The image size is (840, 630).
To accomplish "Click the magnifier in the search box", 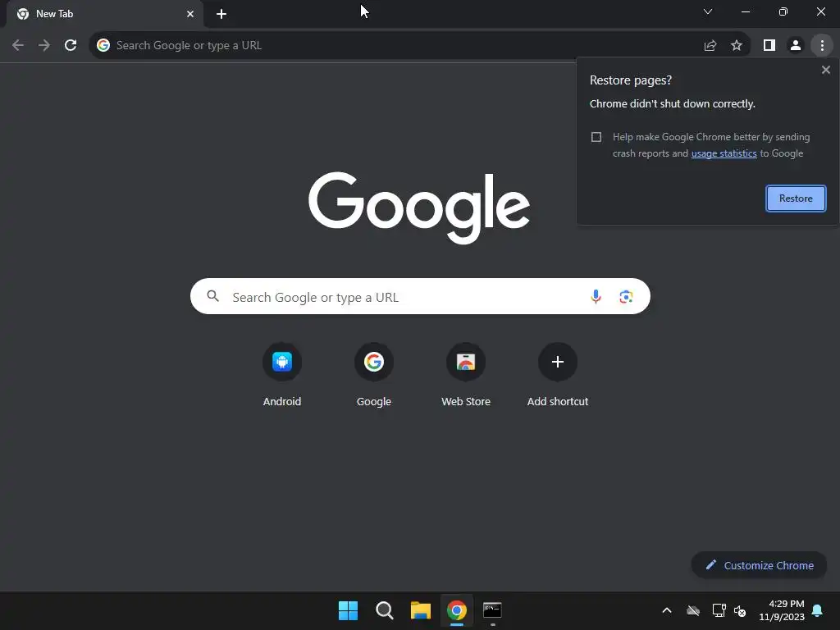I will [212, 295].
